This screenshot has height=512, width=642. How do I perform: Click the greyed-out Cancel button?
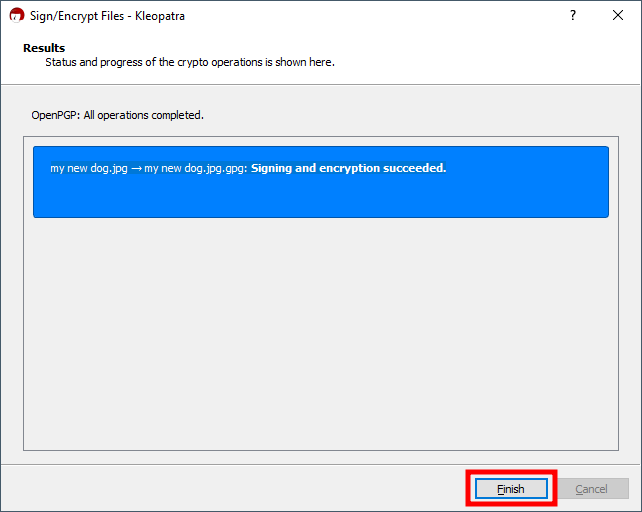(591, 489)
